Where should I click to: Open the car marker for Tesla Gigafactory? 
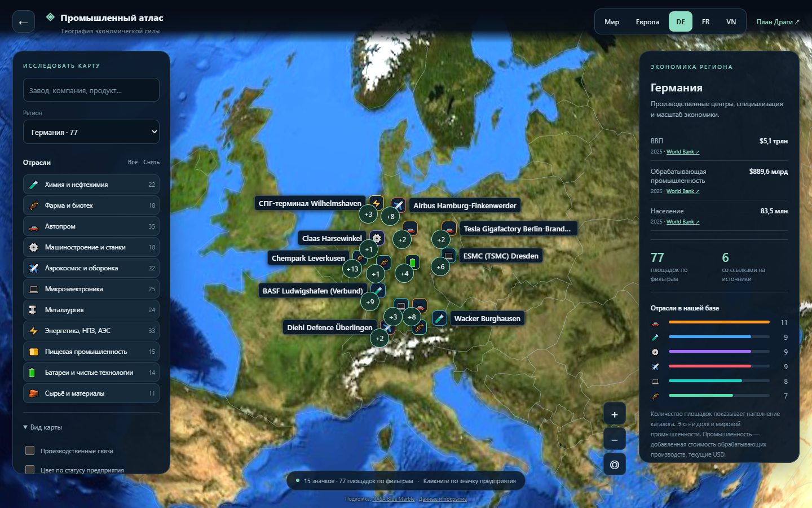pos(449,229)
